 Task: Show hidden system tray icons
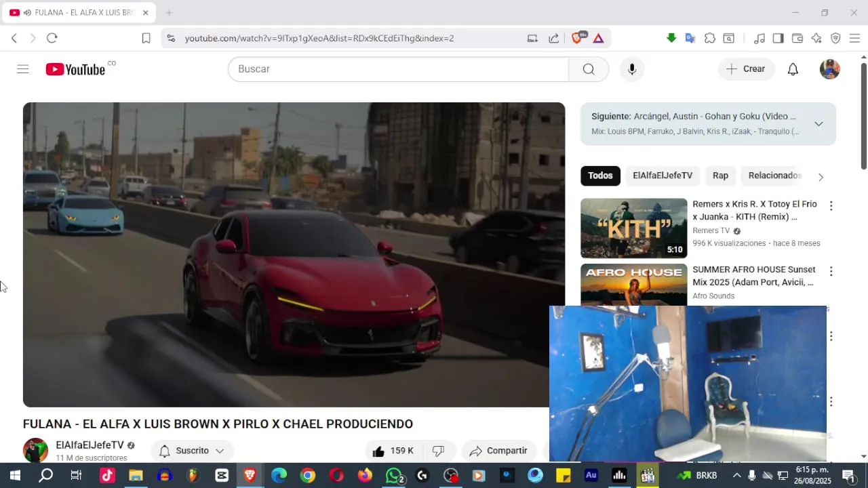[737, 476]
